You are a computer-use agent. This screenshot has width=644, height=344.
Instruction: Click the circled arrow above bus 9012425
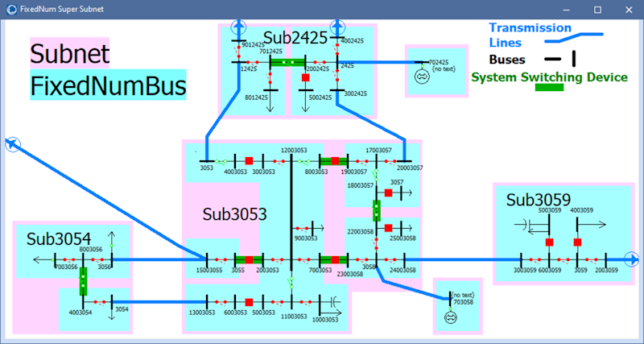[x=238, y=27]
